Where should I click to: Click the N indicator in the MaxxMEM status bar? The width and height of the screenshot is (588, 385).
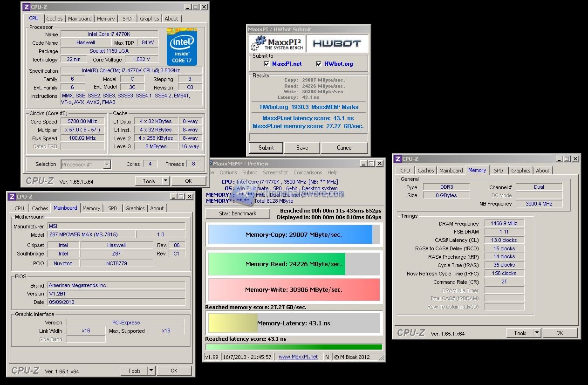(327, 357)
